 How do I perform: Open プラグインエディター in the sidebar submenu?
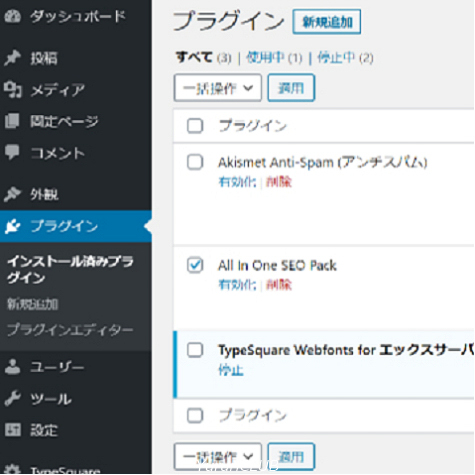(x=70, y=330)
